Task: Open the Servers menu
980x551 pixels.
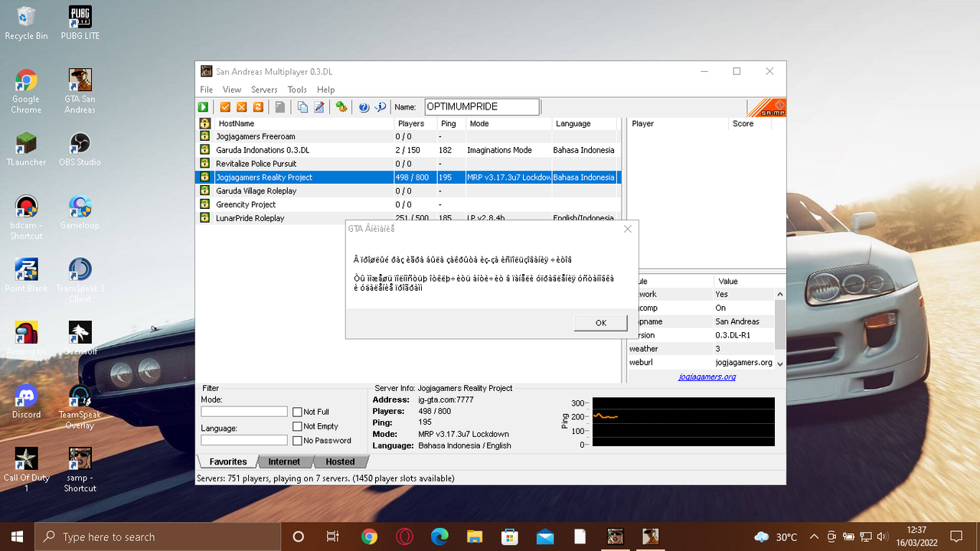Action: [264, 90]
